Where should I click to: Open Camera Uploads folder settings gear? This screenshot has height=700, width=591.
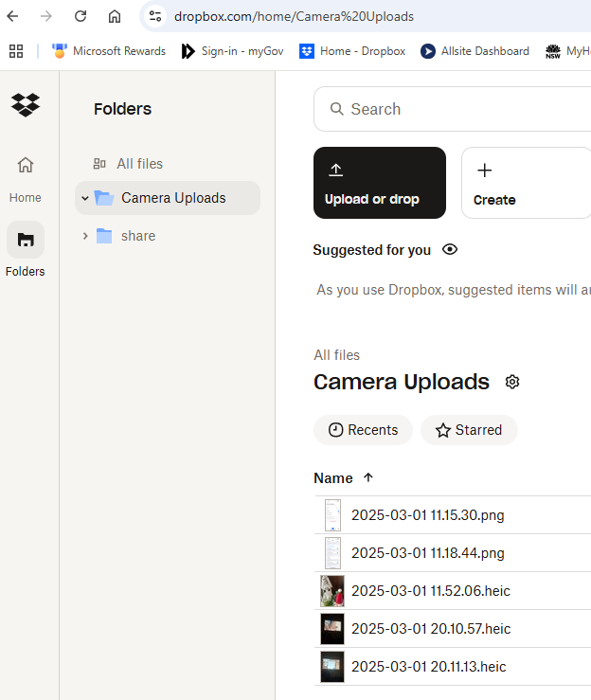(x=512, y=382)
